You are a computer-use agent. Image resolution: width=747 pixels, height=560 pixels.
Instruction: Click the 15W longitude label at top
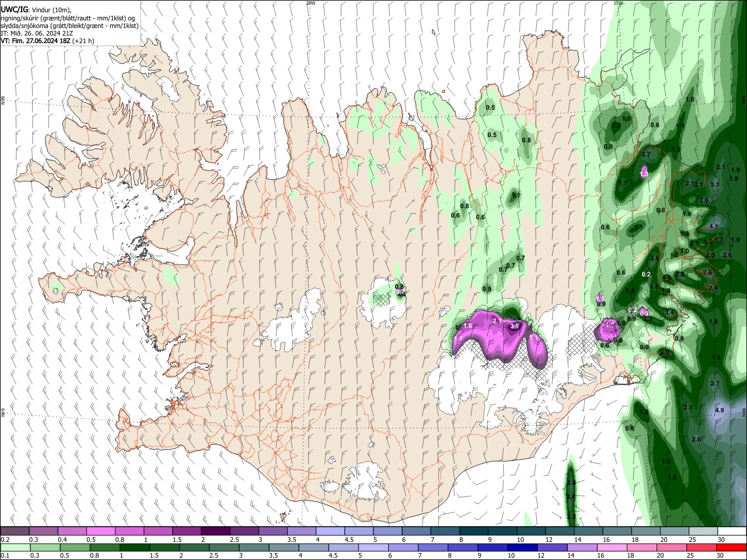click(x=618, y=3)
